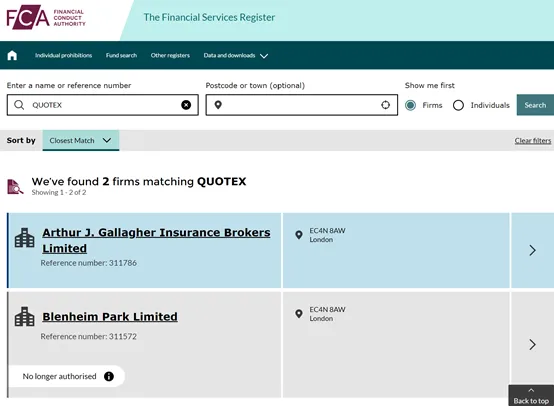Screen dimensions: 554x406
Task: Open Blenheim Park result via chevron arrow
Action: (532, 345)
